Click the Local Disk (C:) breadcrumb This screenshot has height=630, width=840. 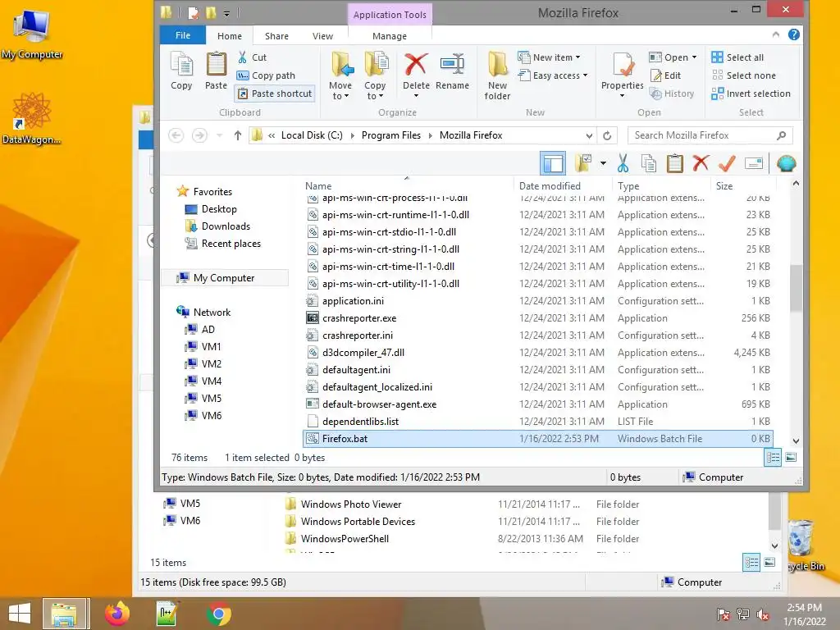point(312,135)
